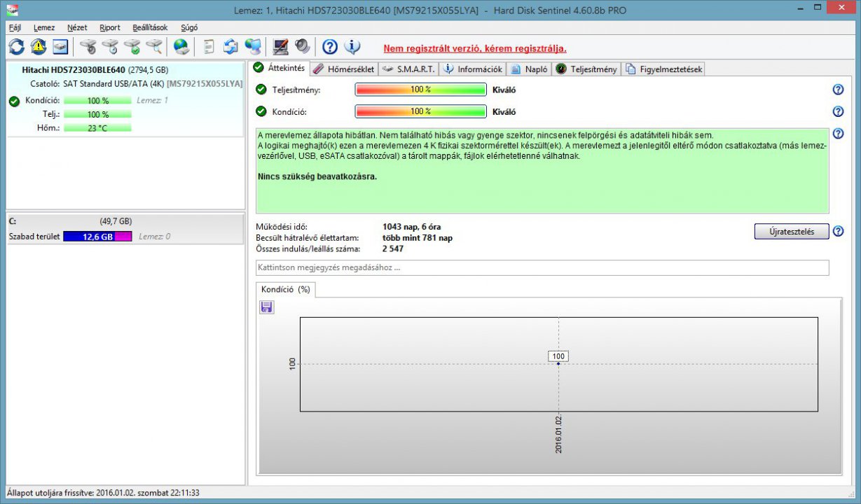Click the Teljesítmény 100 % gradient bar
This screenshot has width=861, height=504.
(x=420, y=90)
